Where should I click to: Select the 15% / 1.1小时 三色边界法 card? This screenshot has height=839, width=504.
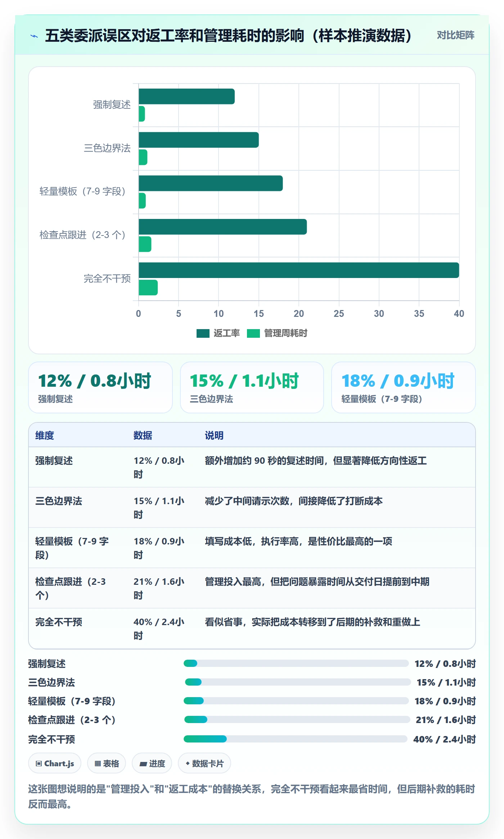(252, 387)
